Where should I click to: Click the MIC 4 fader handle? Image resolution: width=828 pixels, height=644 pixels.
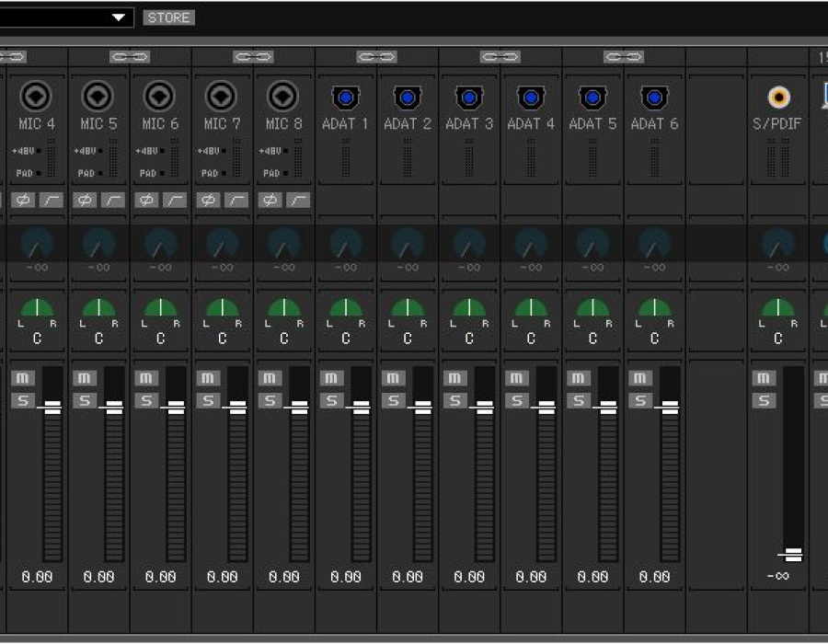[52, 407]
